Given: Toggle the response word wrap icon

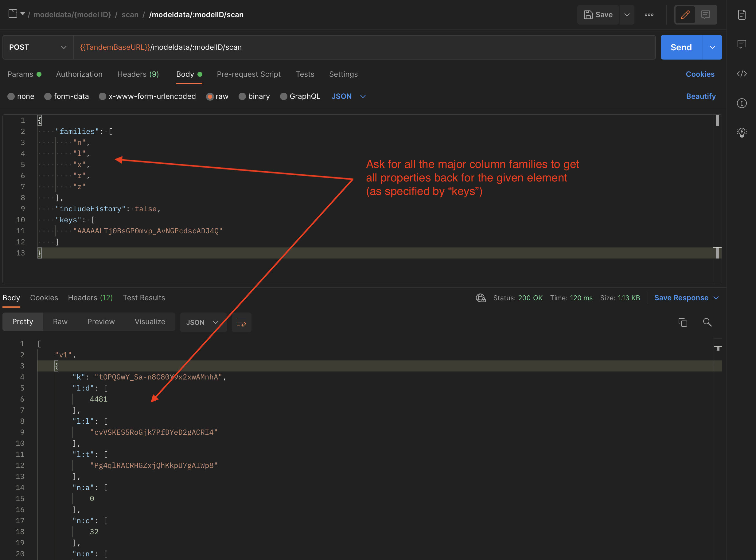Looking at the screenshot, I should pos(241,322).
